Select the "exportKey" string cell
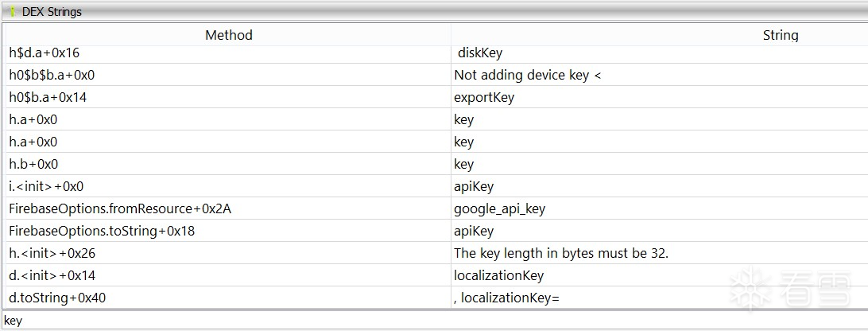This screenshot has width=868, height=331. [x=484, y=97]
